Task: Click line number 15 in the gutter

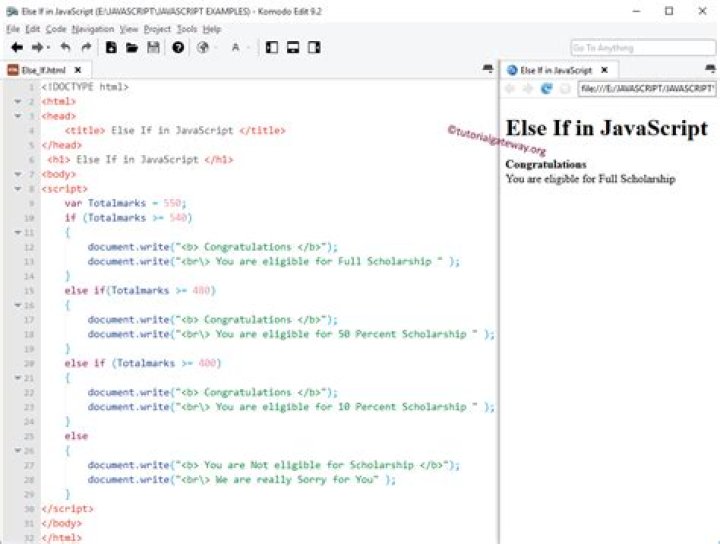Action: pyautogui.click(x=28, y=291)
